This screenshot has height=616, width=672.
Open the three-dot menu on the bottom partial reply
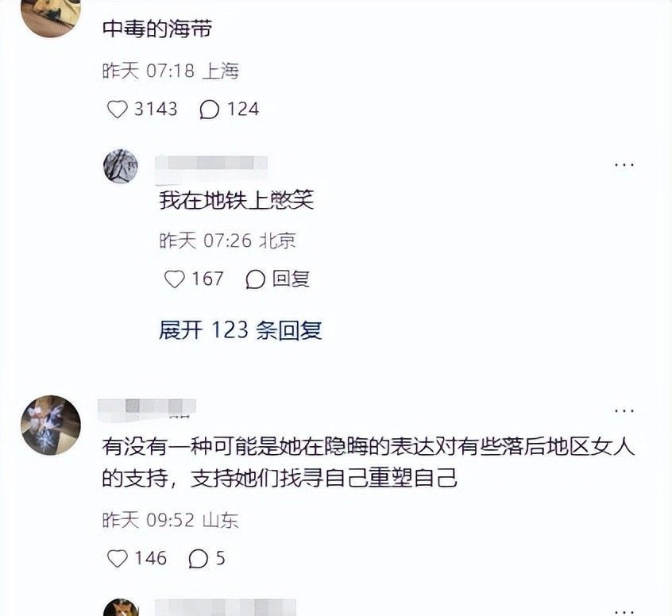pos(624,612)
